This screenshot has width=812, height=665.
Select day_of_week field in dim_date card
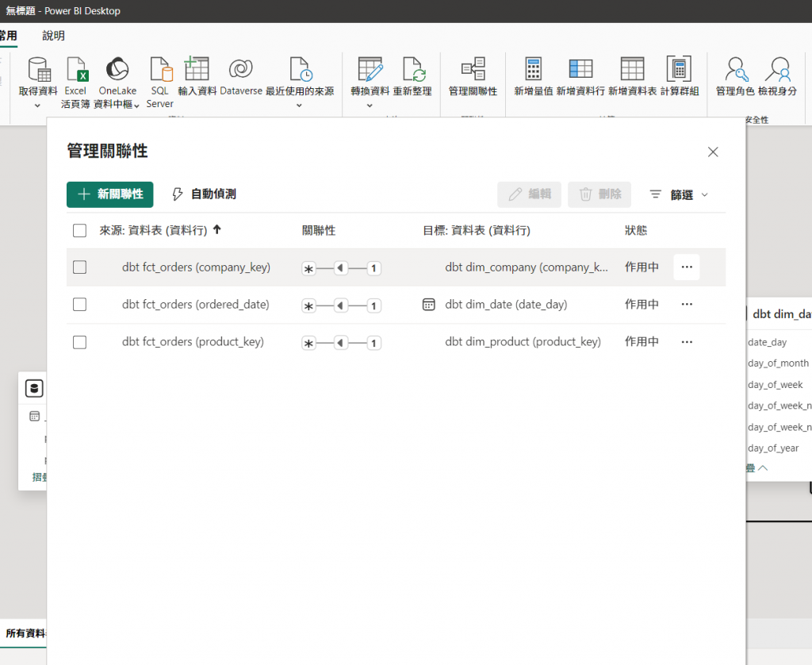(x=776, y=385)
